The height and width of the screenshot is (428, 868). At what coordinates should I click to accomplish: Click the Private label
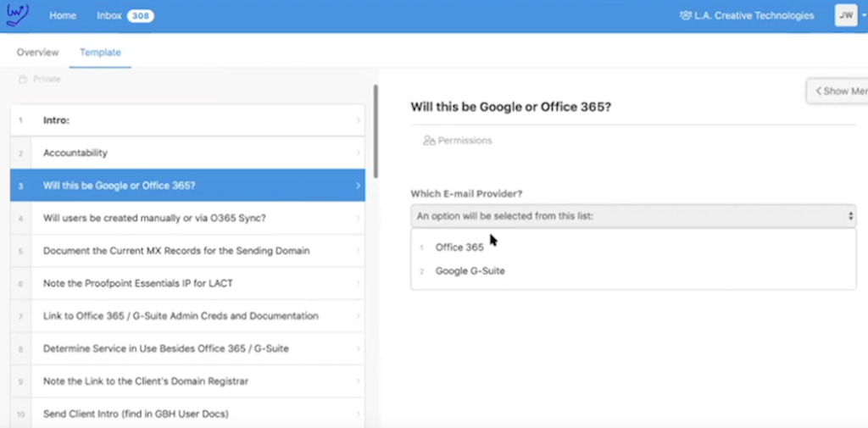coord(47,79)
